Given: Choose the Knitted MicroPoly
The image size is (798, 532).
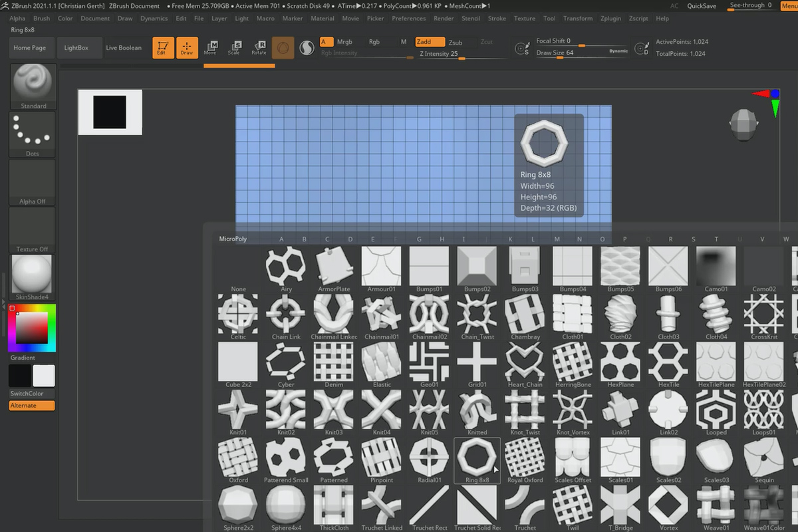Looking at the screenshot, I should [477, 413].
